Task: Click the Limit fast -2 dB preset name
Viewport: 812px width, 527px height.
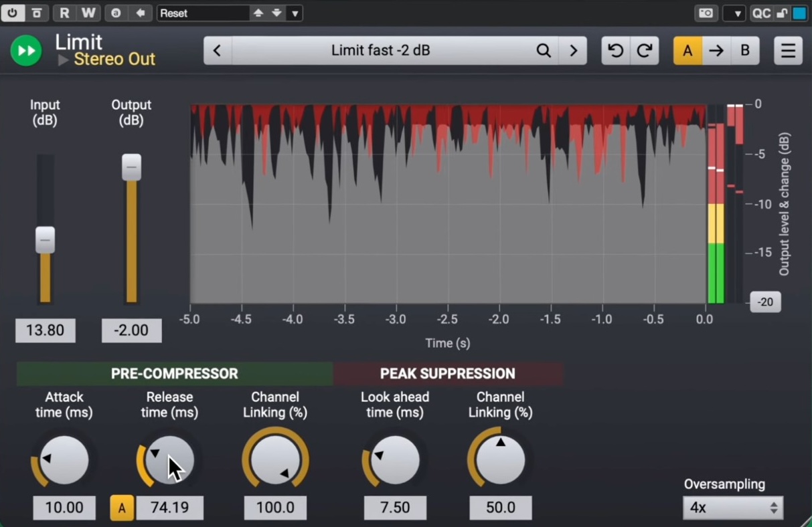Action: pyautogui.click(x=380, y=51)
